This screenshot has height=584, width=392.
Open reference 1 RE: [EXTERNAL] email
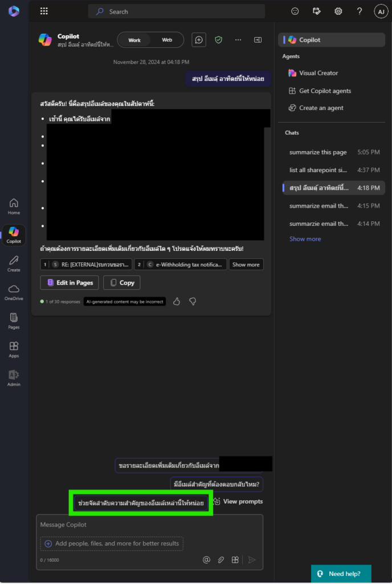[86, 265]
